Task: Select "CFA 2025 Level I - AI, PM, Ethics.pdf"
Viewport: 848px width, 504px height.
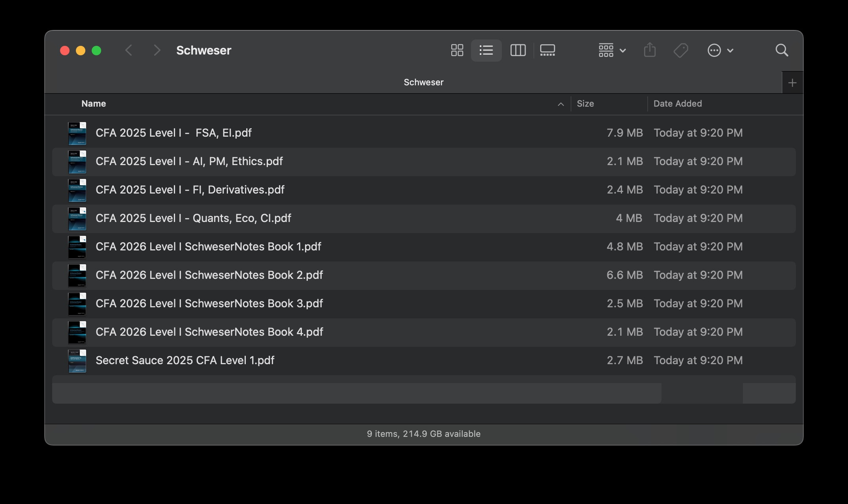Action: (x=189, y=161)
